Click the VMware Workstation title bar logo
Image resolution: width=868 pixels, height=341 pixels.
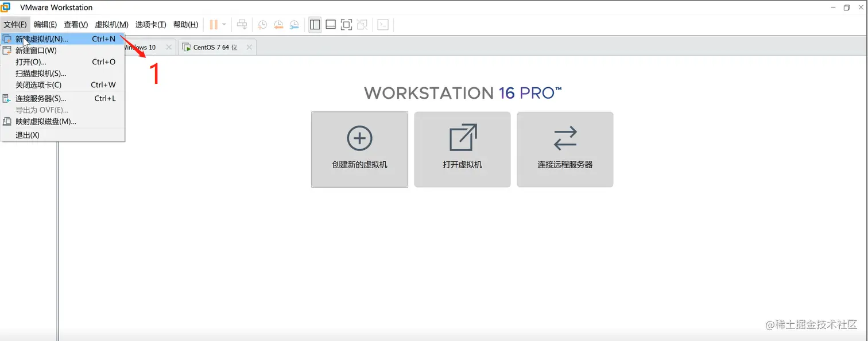coord(6,7)
